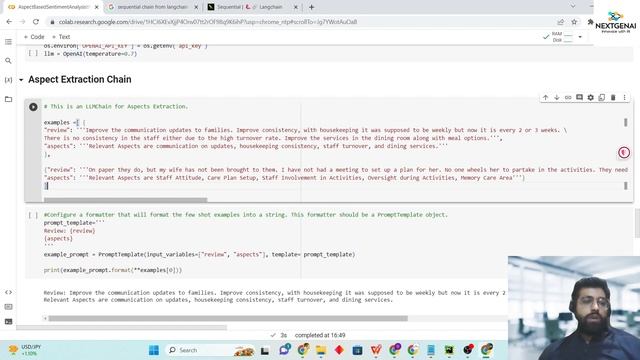
Task: Open code snippets from the left sidebar
Action: pos(8,292)
